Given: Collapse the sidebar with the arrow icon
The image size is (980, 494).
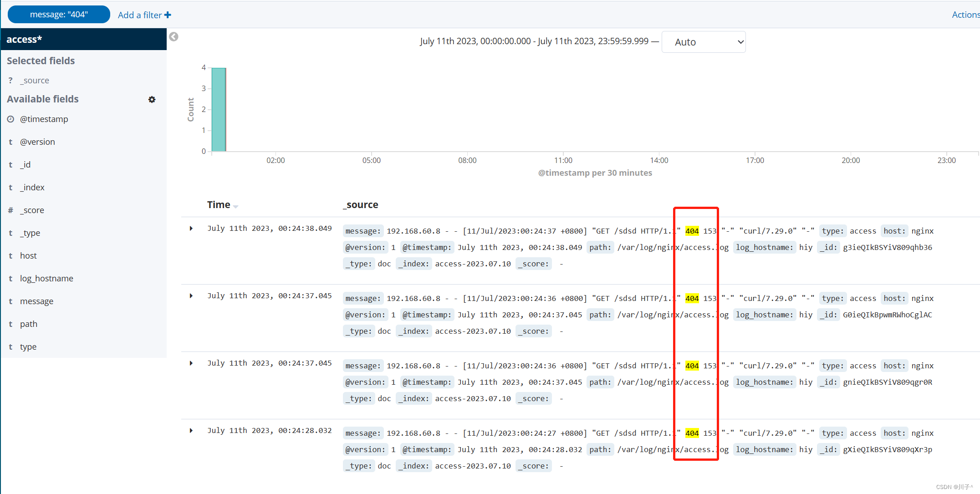Looking at the screenshot, I should click(x=174, y=37).
